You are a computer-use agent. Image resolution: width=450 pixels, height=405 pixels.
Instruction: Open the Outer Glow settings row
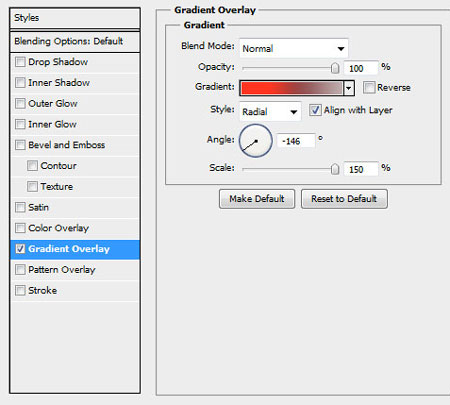tap(75, 104)
